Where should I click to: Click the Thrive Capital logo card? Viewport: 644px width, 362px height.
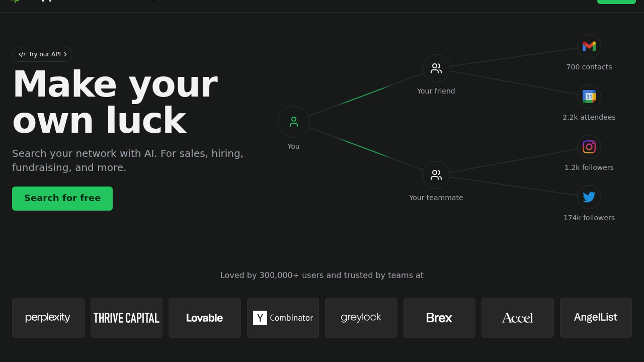click(x=126, y=318)
